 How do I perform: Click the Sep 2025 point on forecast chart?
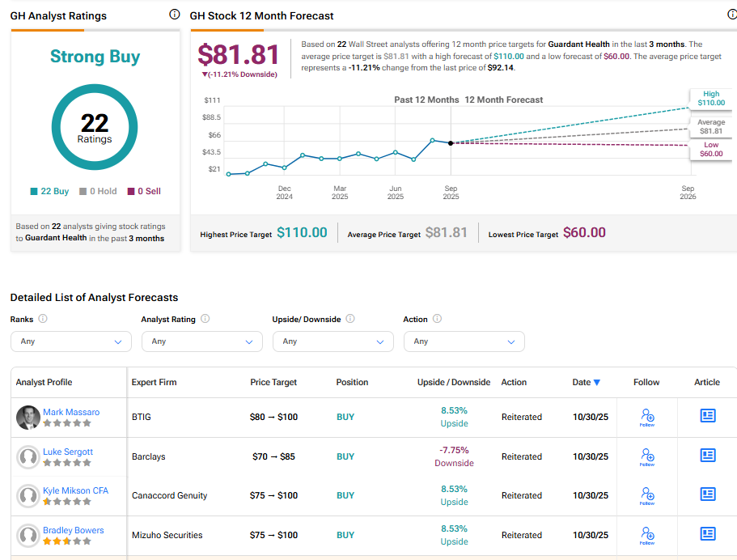coord(451,143)
